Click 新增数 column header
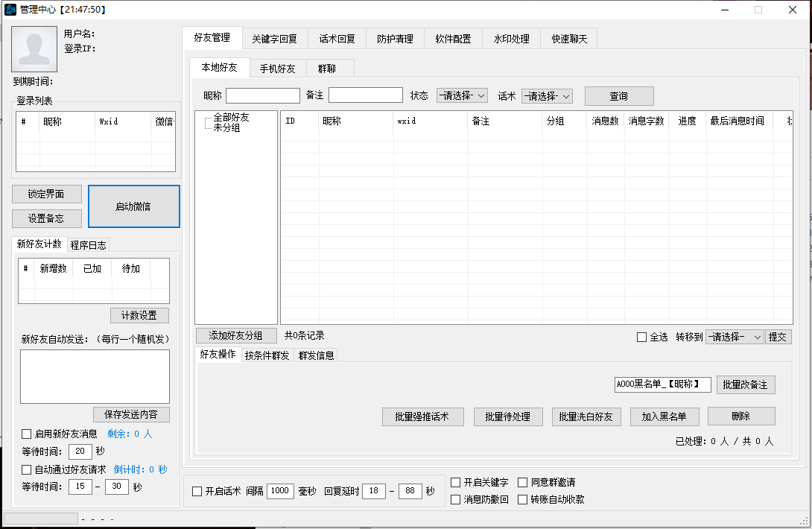 coord(54,268)
